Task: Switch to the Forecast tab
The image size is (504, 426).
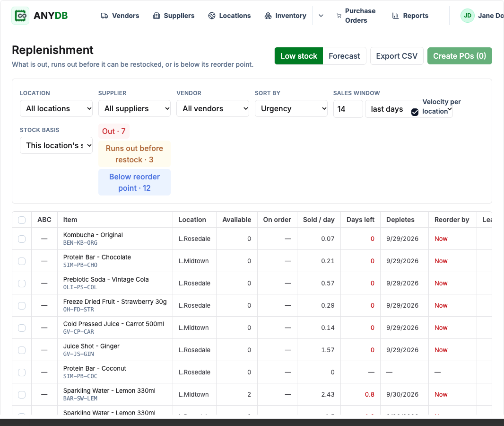Action: click(x=344, y=56)
